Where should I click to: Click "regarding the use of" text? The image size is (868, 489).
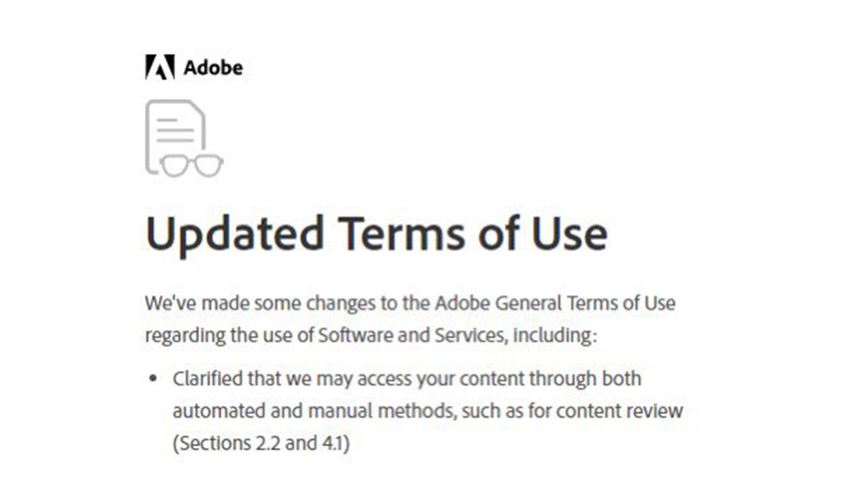(229, 336)
